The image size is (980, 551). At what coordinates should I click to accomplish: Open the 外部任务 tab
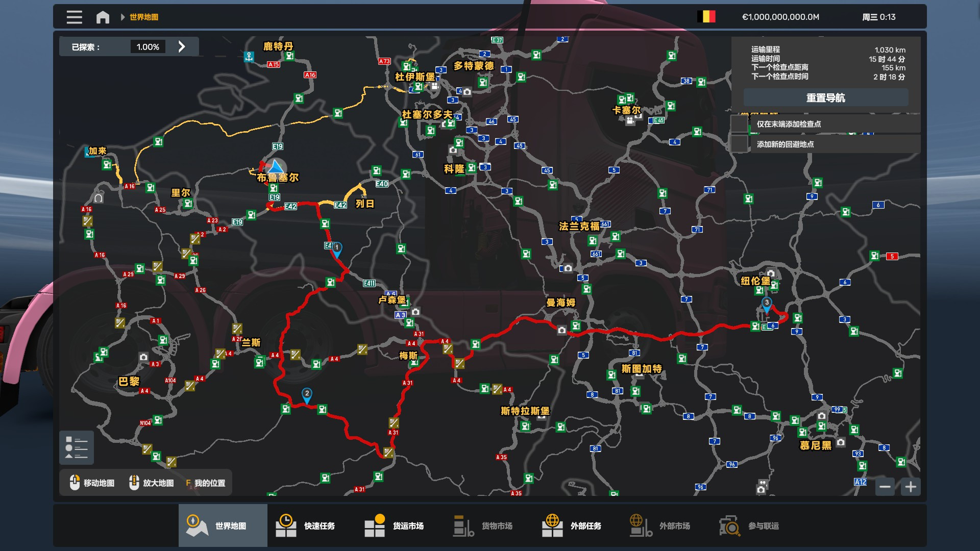[572, 525]
